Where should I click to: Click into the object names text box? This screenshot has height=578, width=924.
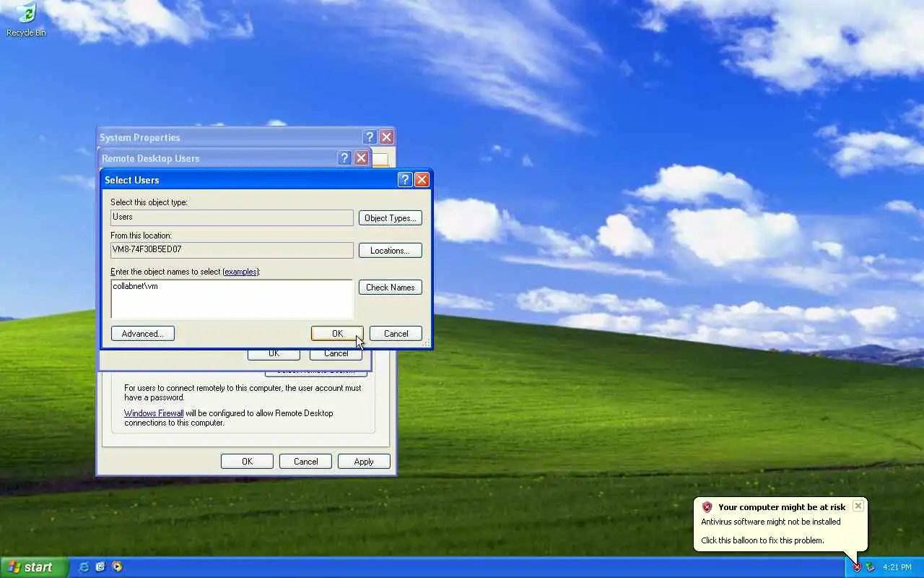point(232,299)
